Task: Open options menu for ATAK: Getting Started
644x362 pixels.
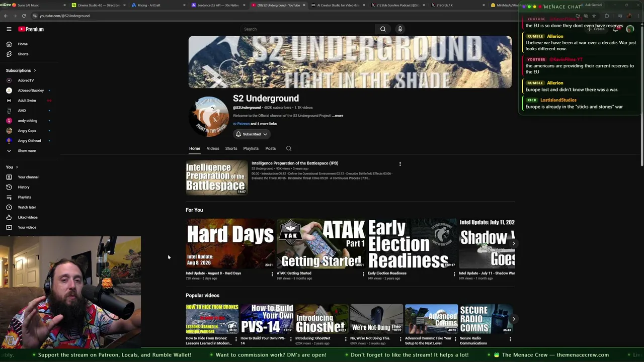Action: point(363,274)
